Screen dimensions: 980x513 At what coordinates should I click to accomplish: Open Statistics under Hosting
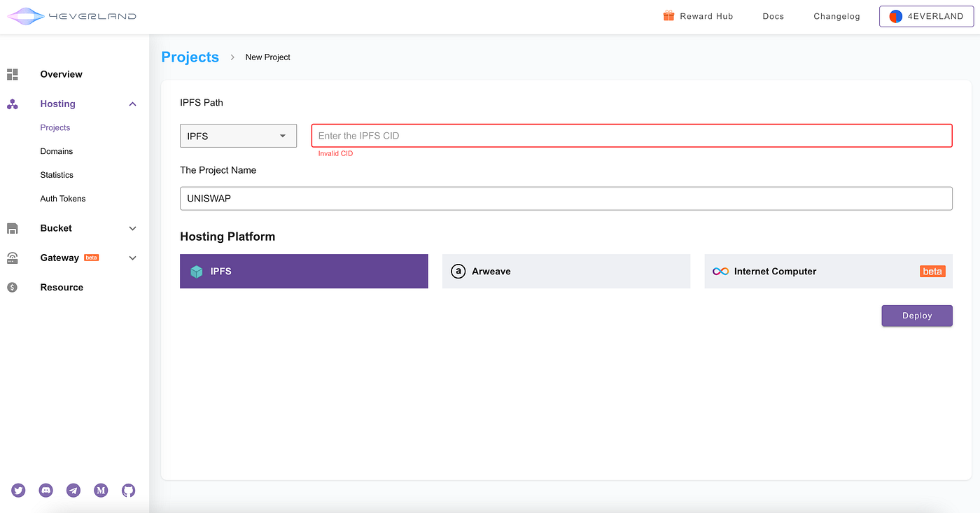(57, 175)
